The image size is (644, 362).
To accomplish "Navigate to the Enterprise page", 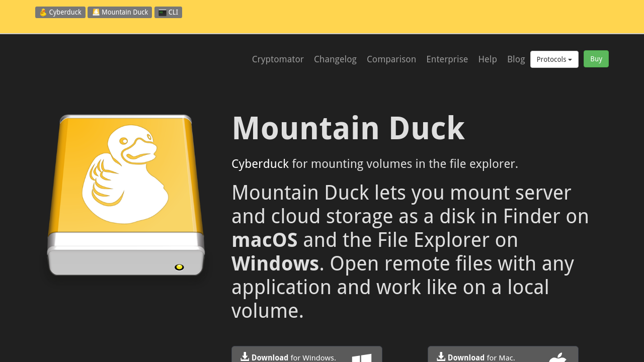I will click(447, 59).
